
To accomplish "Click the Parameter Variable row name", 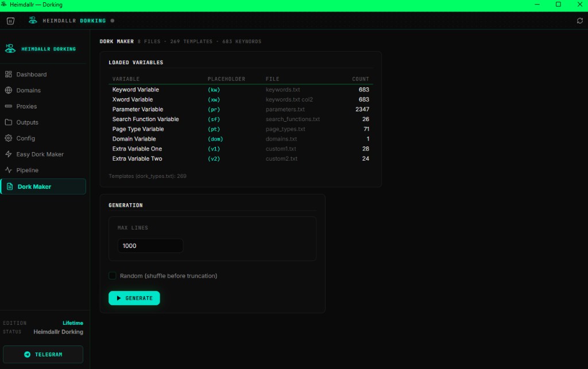I will coord(138,110).
